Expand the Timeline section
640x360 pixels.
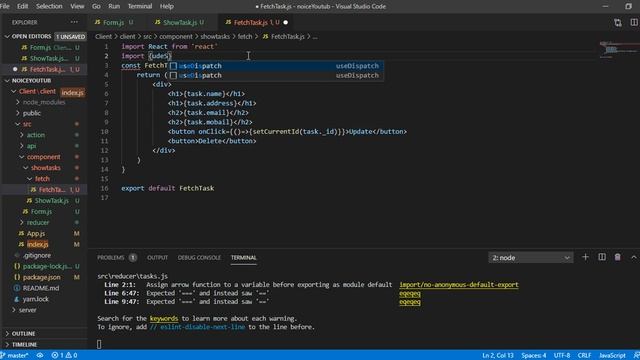click(7, 344)
